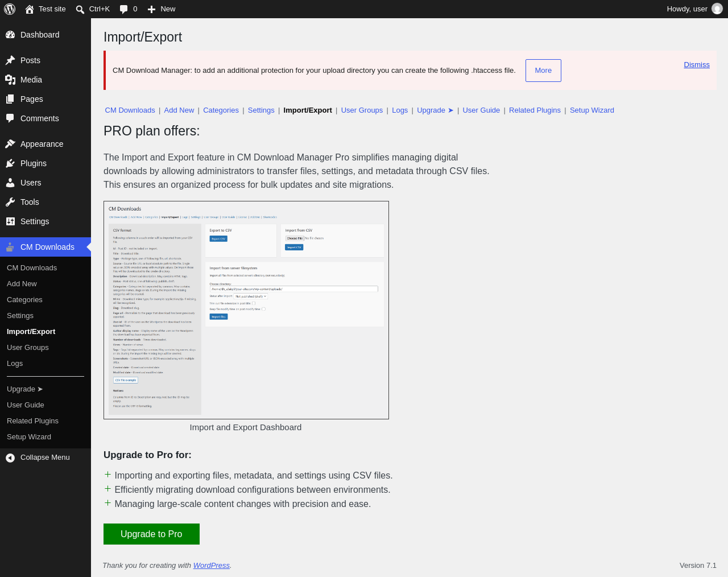Click the Plugins plug icon
This screenshot has height=577, width=728.
[x=10, y=163]
